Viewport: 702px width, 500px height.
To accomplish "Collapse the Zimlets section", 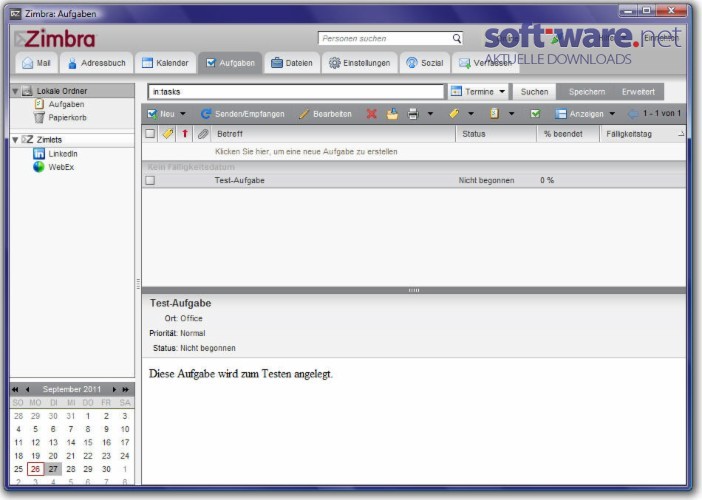I will click(15, 140).
